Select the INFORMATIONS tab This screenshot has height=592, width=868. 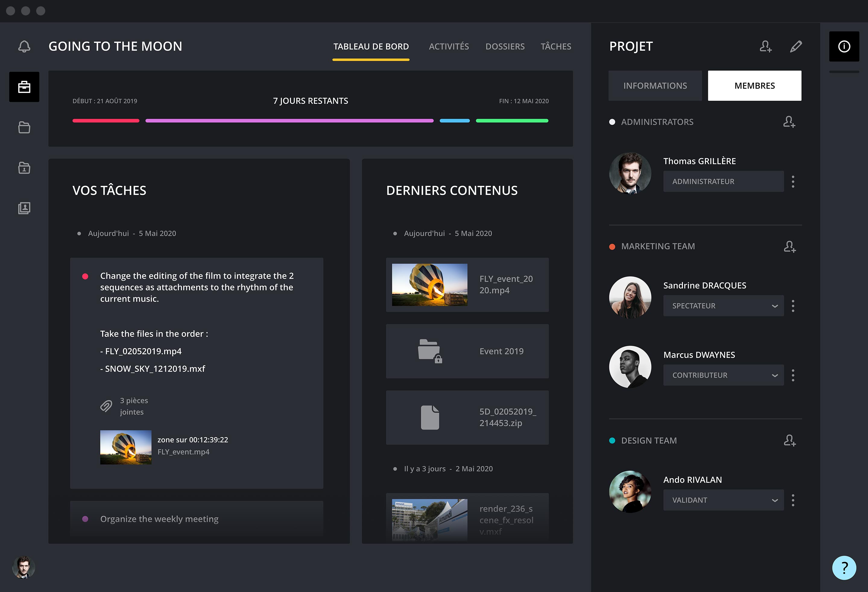[x=655, y=86]
